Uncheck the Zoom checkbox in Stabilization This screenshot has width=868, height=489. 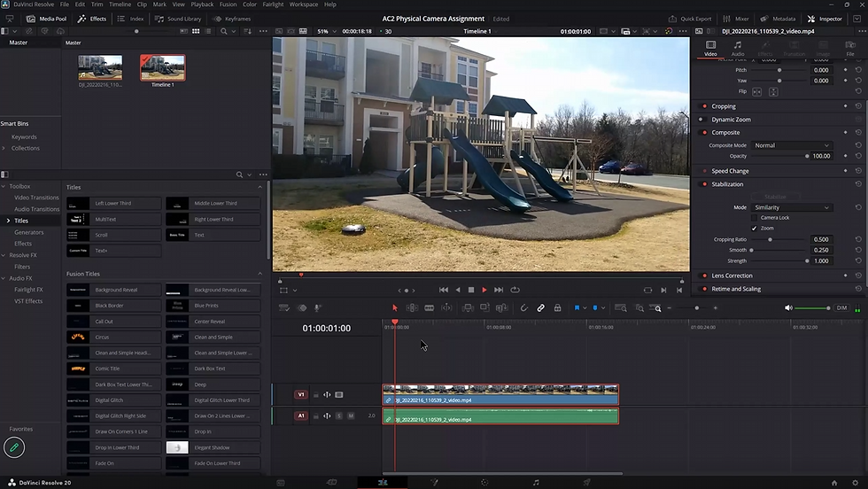coord(754,229)
